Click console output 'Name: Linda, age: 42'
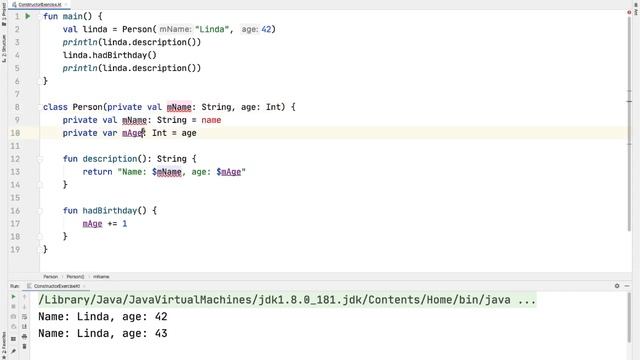 pyautogui.click(x=103, y=317)
